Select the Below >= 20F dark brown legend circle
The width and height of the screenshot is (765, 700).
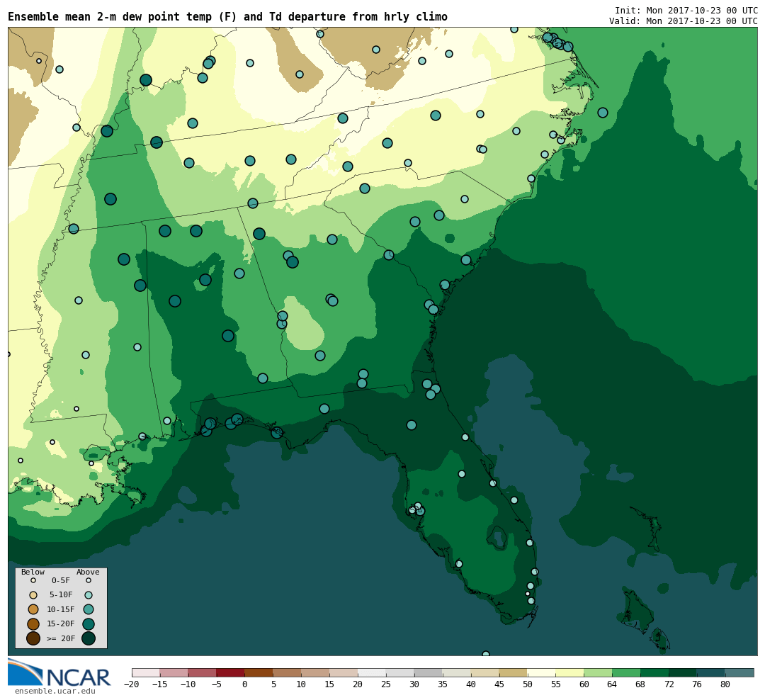pyautogui.click(x=33, y=638)
